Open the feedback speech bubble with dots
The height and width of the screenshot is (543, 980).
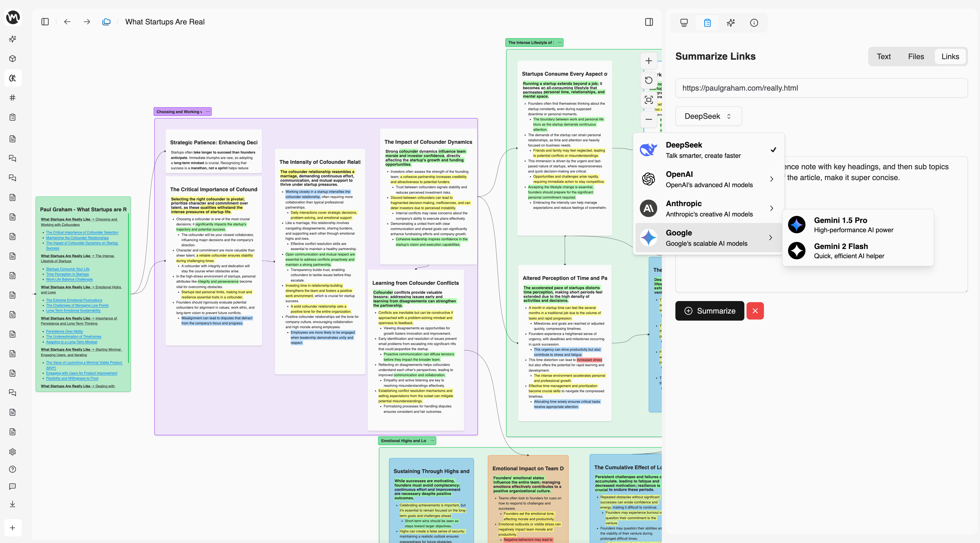(12, 486)
